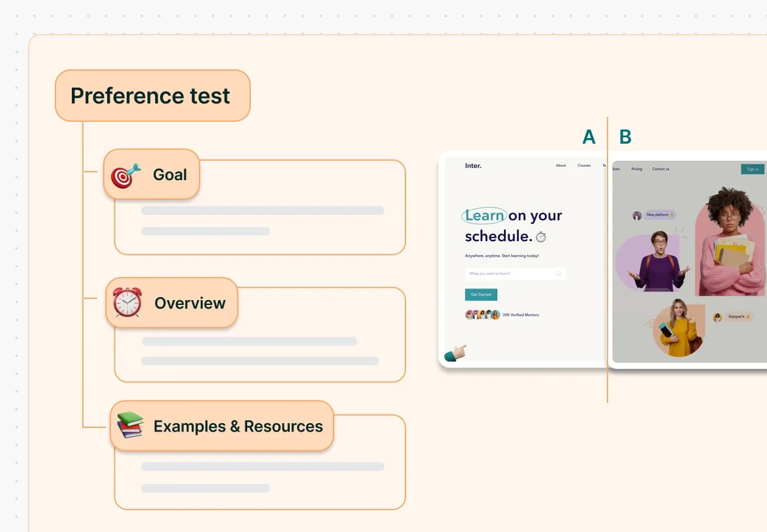The image size is (767, 532).
Task: Click the search magnifier icon in the field
Action: pyautogui.click(x=558, y=274)
